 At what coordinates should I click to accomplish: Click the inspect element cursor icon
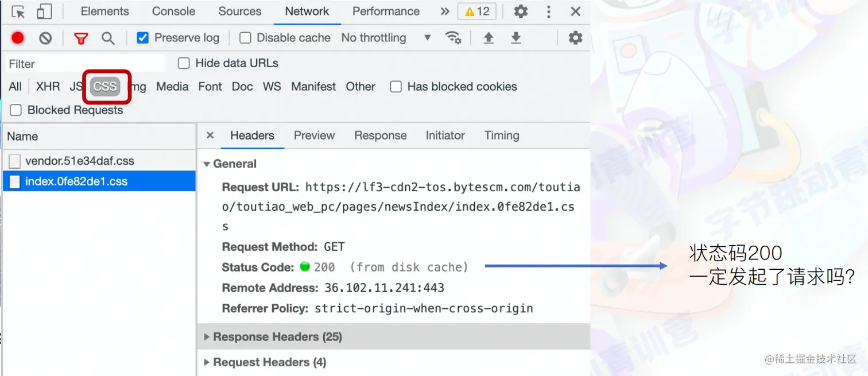pyautogui.click(x=18, y=11)
